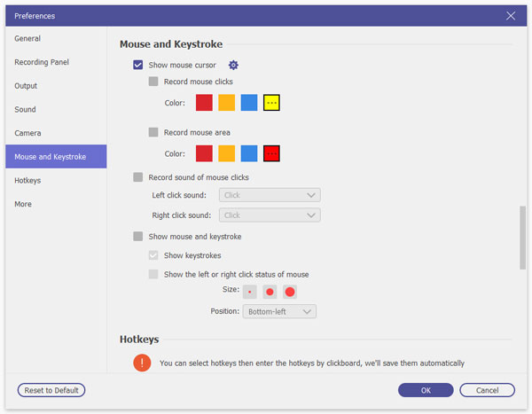Click the orange hotkeys info warning icon

coord(142,363)
